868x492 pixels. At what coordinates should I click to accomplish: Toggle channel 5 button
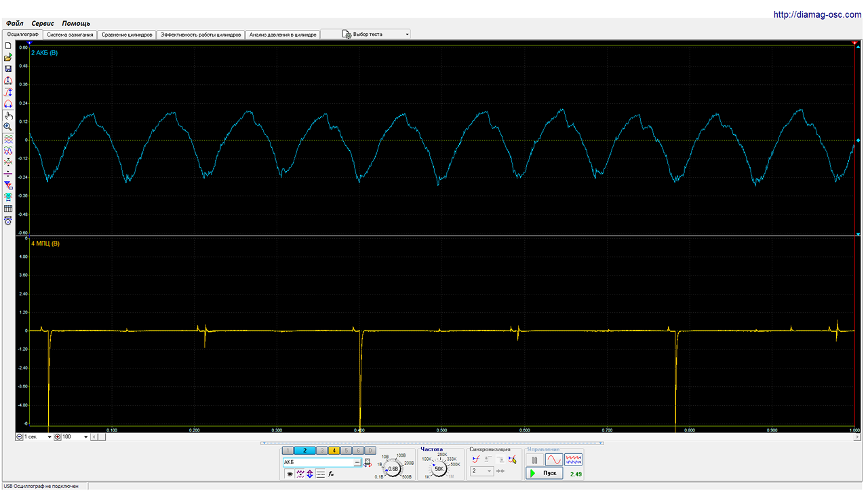point(346,451)
